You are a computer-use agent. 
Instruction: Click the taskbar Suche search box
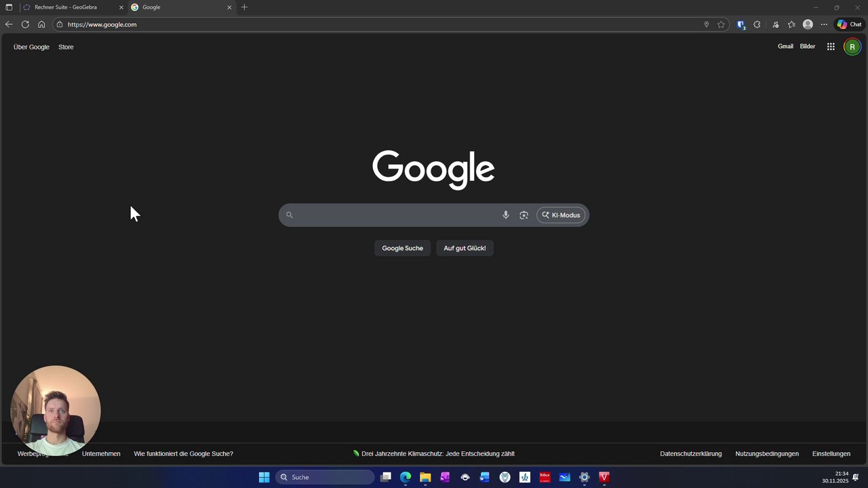click(325, 477)
